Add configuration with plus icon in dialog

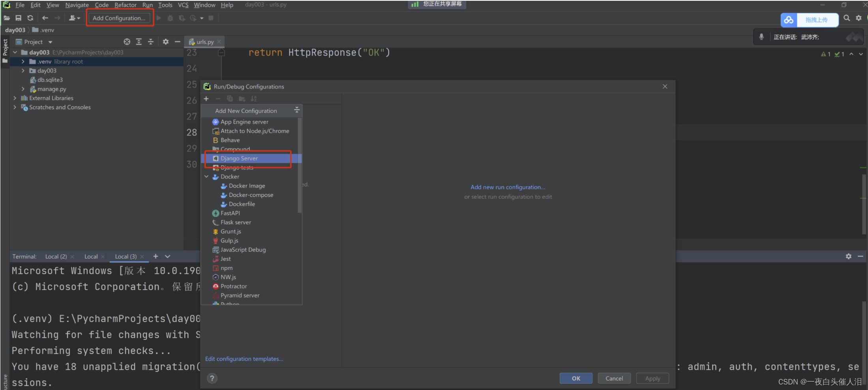coord(206,99)
